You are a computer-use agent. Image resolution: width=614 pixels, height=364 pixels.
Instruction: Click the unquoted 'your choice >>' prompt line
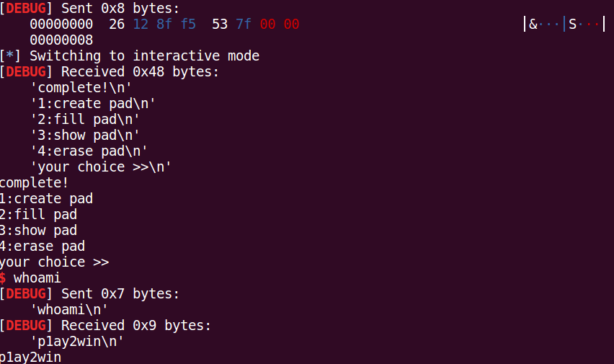[x=54, y=262]
